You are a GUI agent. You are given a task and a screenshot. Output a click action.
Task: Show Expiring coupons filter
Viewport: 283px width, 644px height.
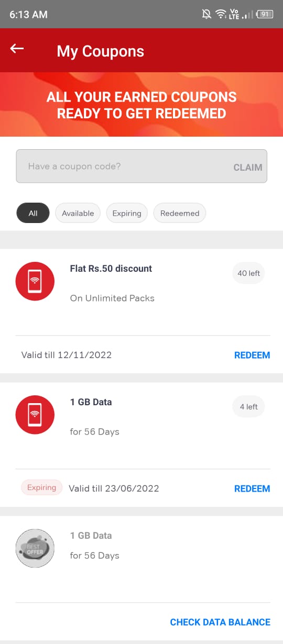click(x=127, y=213)
